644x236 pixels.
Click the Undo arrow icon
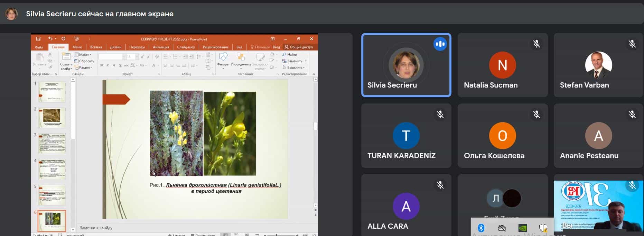50,39
